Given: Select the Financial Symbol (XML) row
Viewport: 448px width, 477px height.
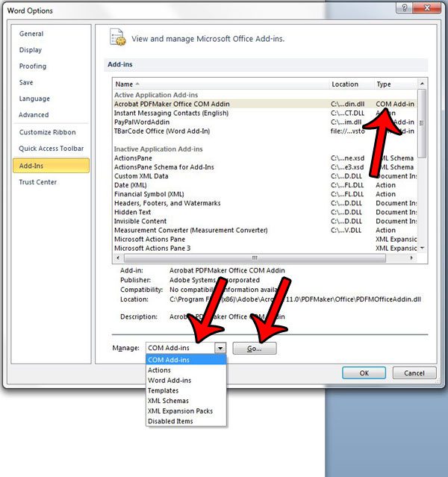Looking at the screenshot, I should [265, 194].
